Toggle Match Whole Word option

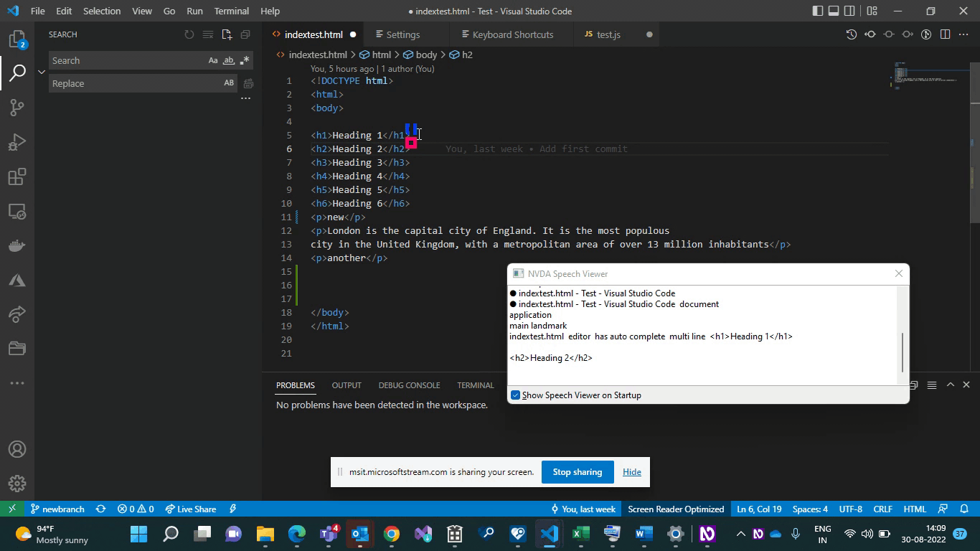tap(229, 61)
